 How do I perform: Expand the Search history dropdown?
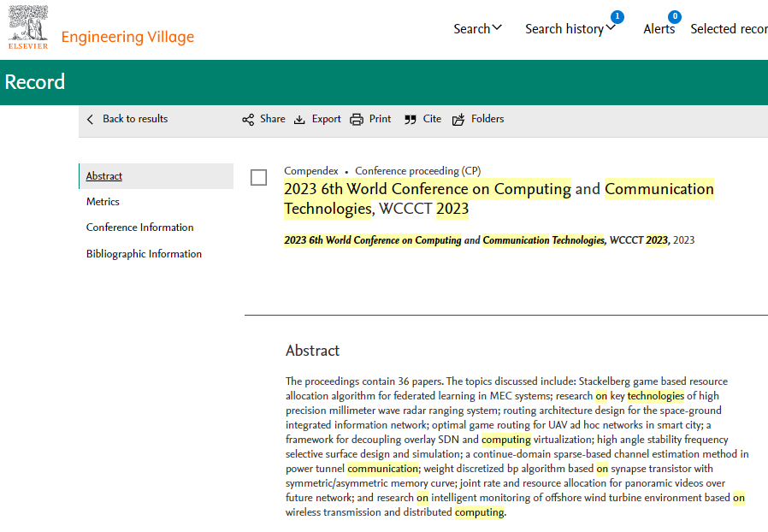(570, 29)
